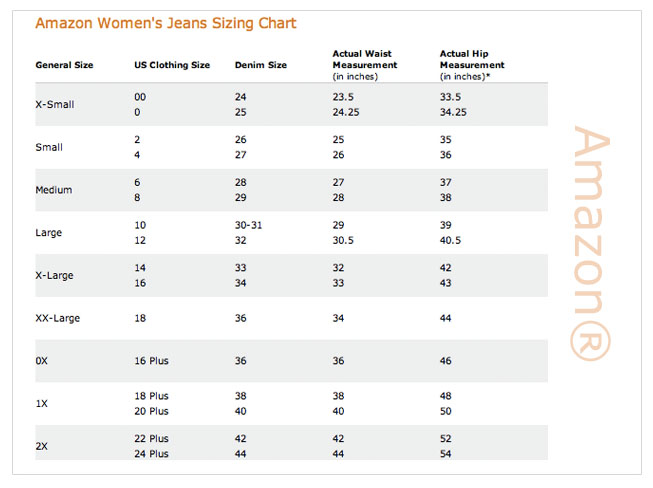The height and width of the screenshot is (488, 653).
Task: Select the XX-Large row label
Action: 57,319
